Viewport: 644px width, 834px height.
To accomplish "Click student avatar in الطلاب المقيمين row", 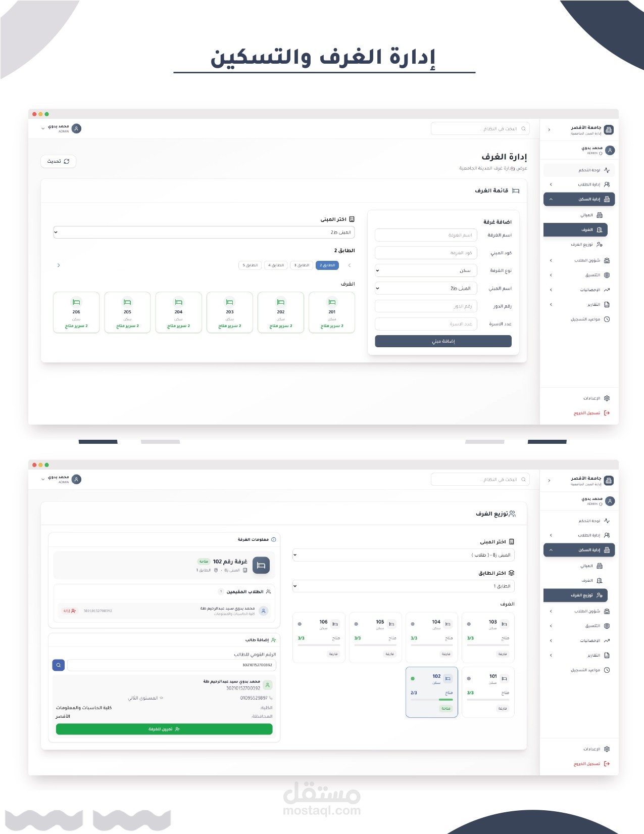I will click(263, 611).
